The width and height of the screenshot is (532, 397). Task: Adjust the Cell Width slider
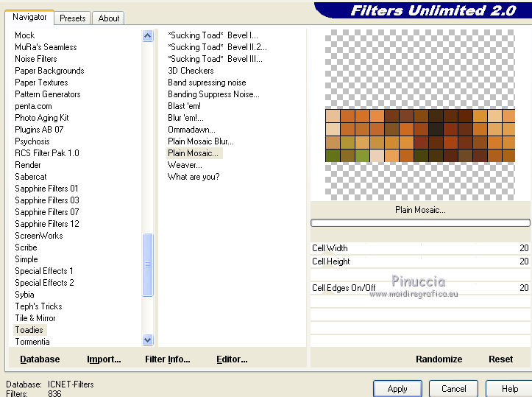(420, 248)
